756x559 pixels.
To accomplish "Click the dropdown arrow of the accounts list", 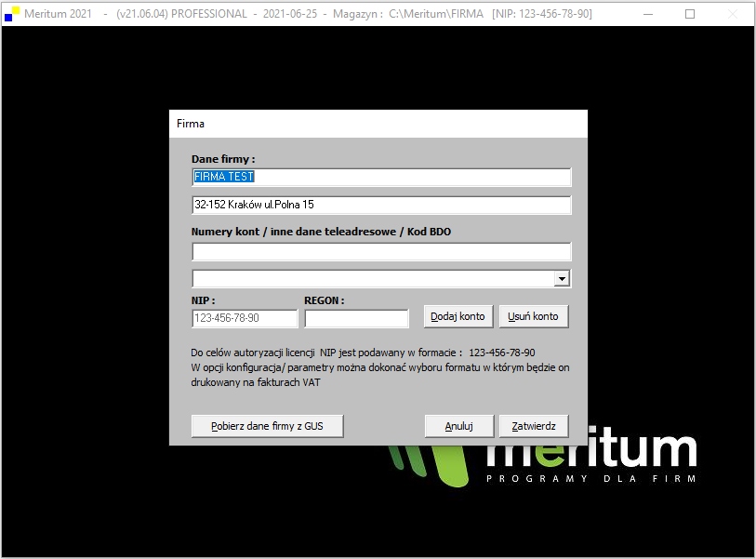I will pyautogui.click(x=562, y=278).
